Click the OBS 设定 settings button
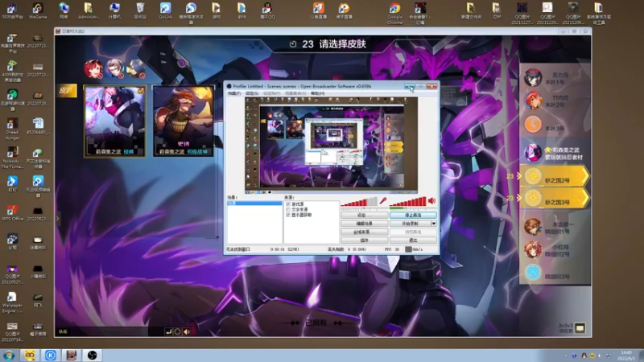644x362 pixels. tap(364, 215)
